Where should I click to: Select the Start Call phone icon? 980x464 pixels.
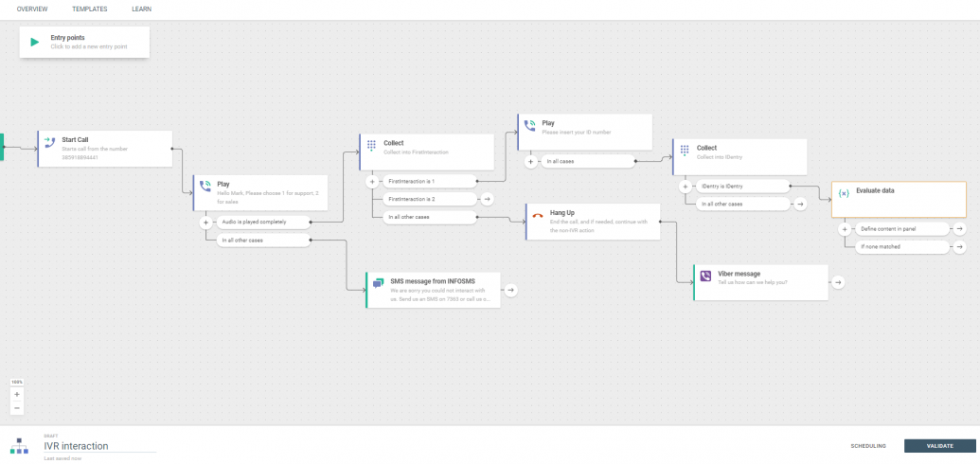point(50,145)
